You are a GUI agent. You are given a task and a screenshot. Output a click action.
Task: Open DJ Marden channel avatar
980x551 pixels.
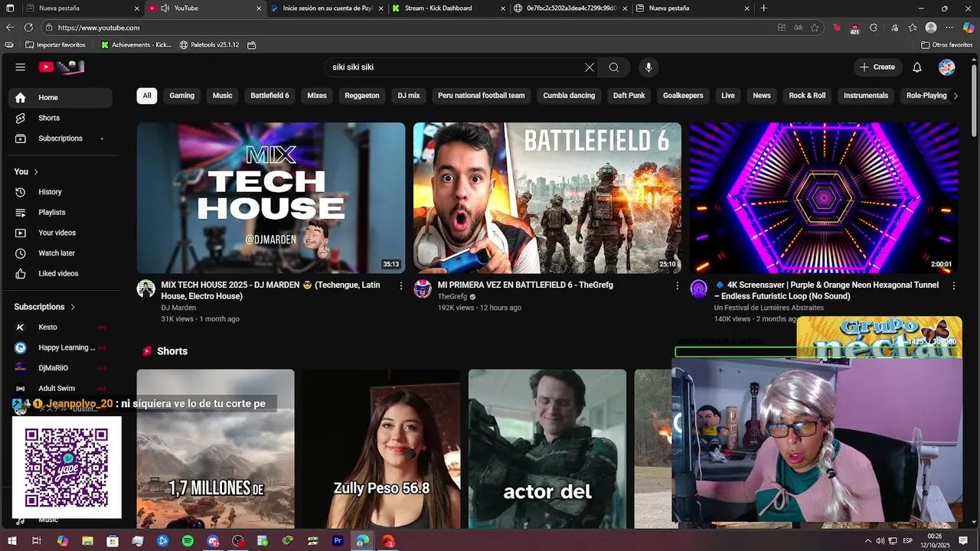[145, 289]
